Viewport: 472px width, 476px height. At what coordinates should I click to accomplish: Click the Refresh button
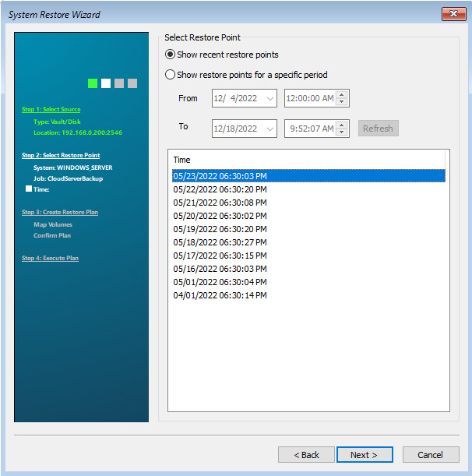coord(378,129)
